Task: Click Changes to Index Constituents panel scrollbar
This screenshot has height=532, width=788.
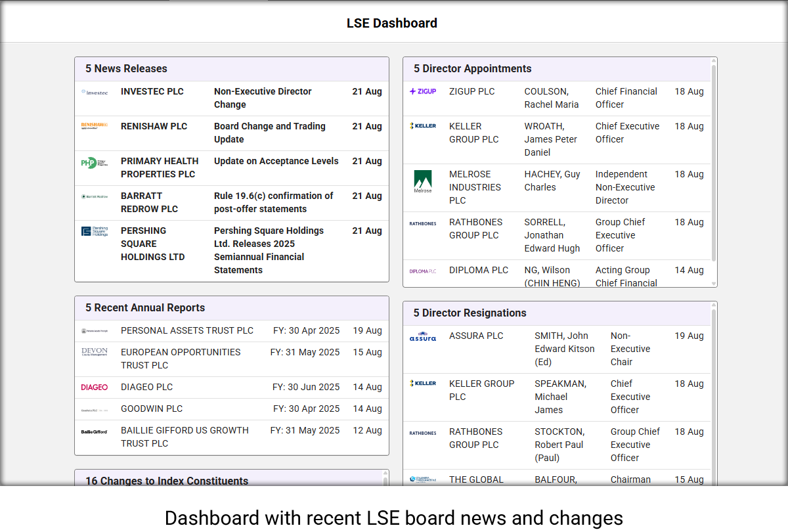Action: [385, 481]
